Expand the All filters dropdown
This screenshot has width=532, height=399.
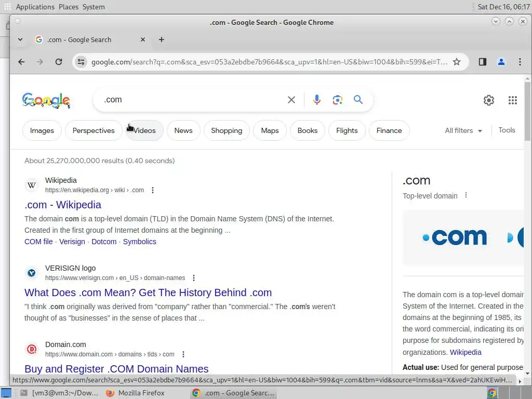point(463,130)
